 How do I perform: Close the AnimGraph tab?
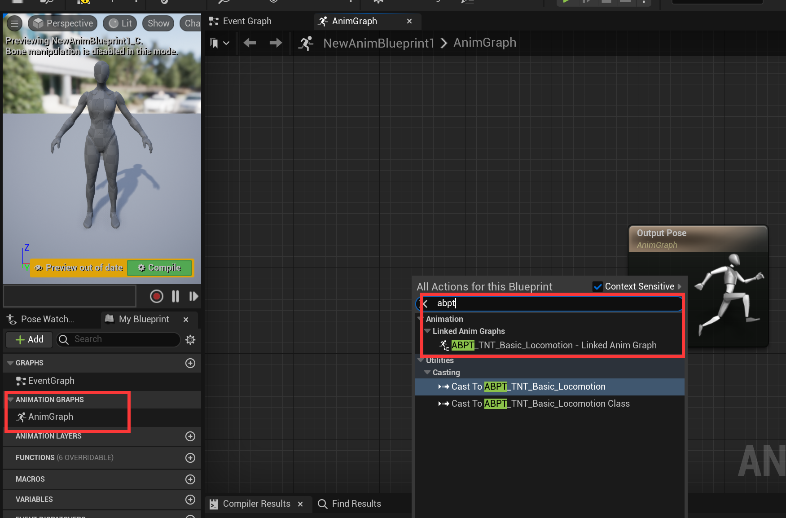click(409, 21)
